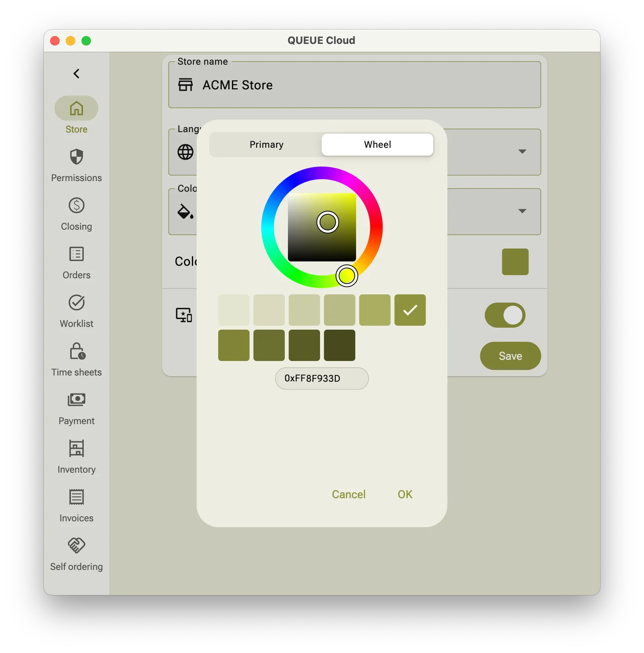
Task: Turn off the olive toggle switch
Action: [x=505, y=315]
